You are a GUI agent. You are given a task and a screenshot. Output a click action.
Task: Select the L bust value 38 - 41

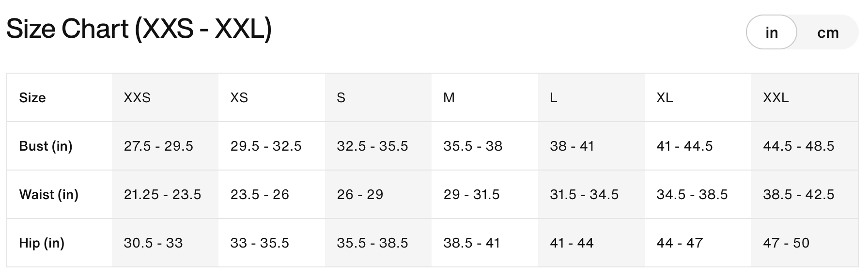[572, 146]
